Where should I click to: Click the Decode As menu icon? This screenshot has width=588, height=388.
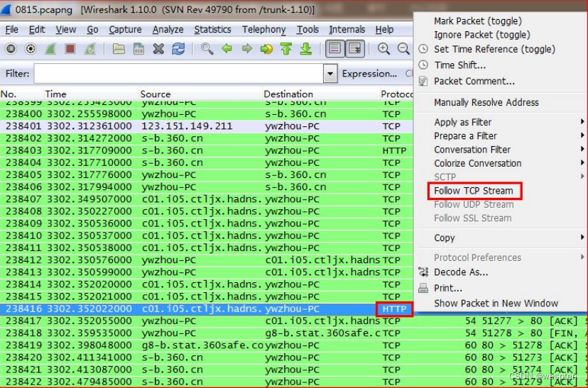pyautogui.click(x=423, y=272)
